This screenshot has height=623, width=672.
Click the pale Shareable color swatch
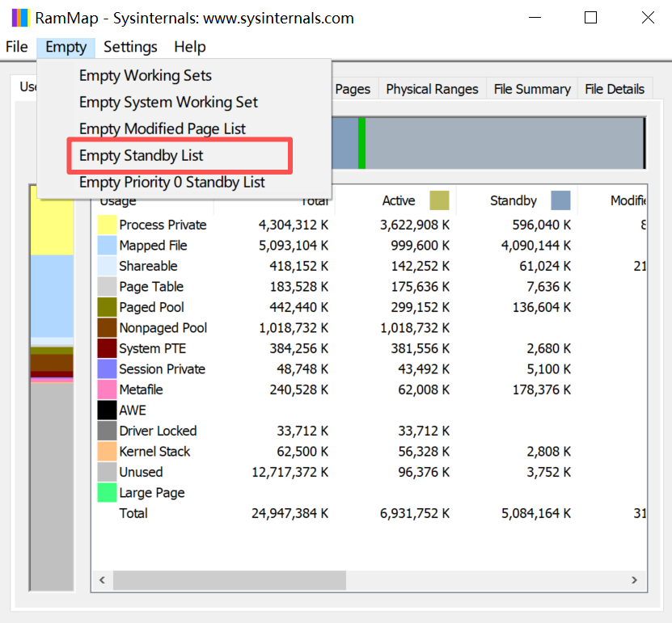click(x=107, y=266)
